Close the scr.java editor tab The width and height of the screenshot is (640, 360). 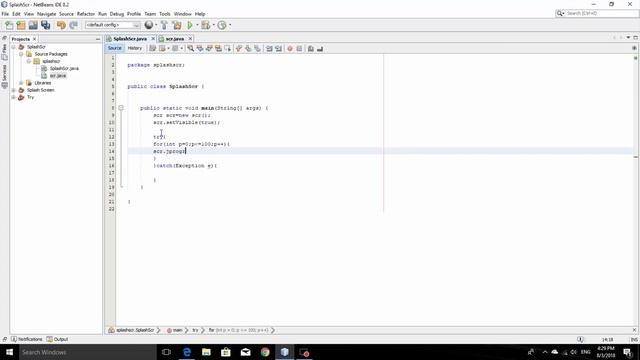[x=190, y=39]
